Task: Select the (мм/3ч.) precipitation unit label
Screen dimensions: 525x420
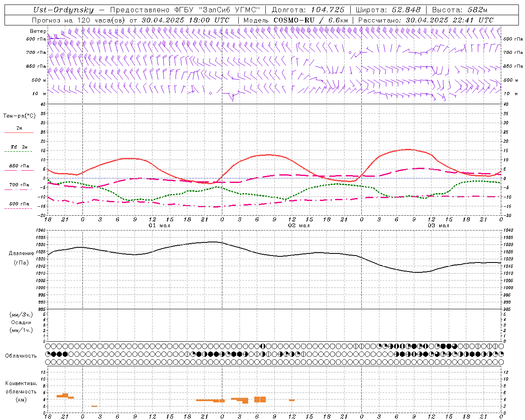Action: pyautogui.click(x=21, y=315)
